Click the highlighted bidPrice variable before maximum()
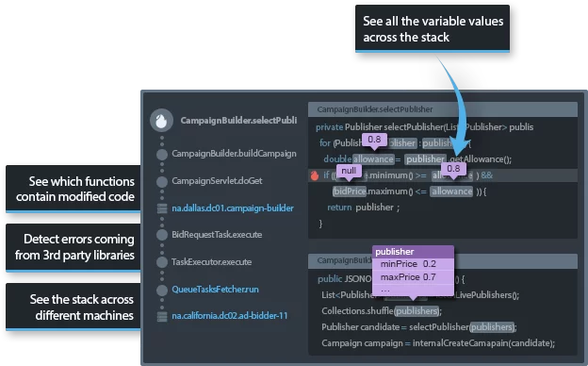The width and height of the screenshot is (588, 366). click(350, 191)
